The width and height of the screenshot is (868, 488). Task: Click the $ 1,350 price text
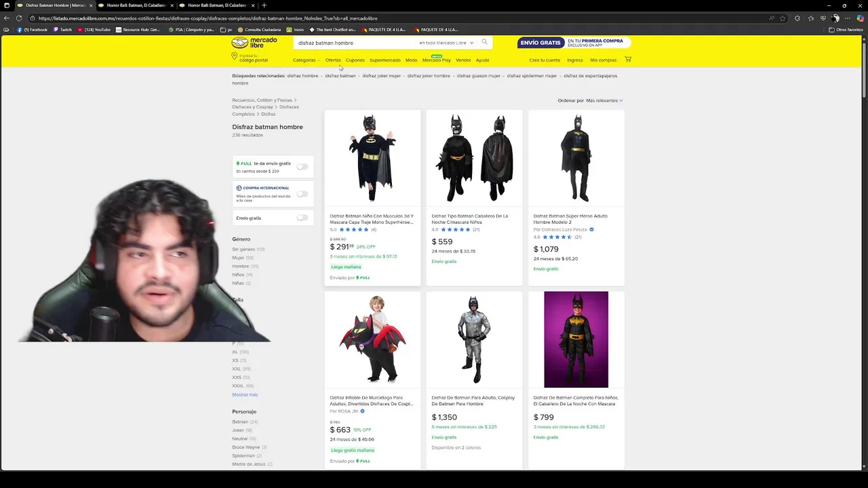click(x=444, y=418)
